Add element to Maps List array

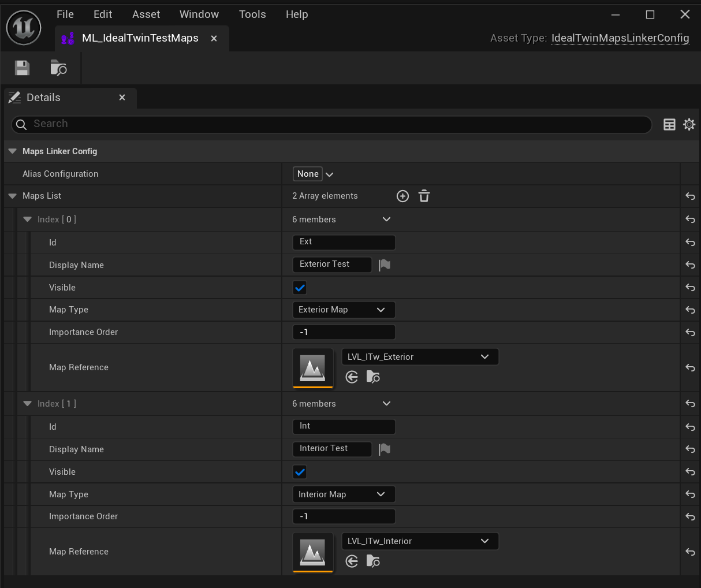pos(402,196)
